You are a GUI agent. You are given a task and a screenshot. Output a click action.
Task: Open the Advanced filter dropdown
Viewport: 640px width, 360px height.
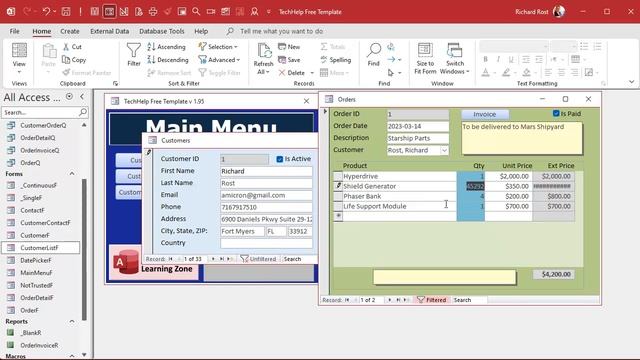[219, 60]
